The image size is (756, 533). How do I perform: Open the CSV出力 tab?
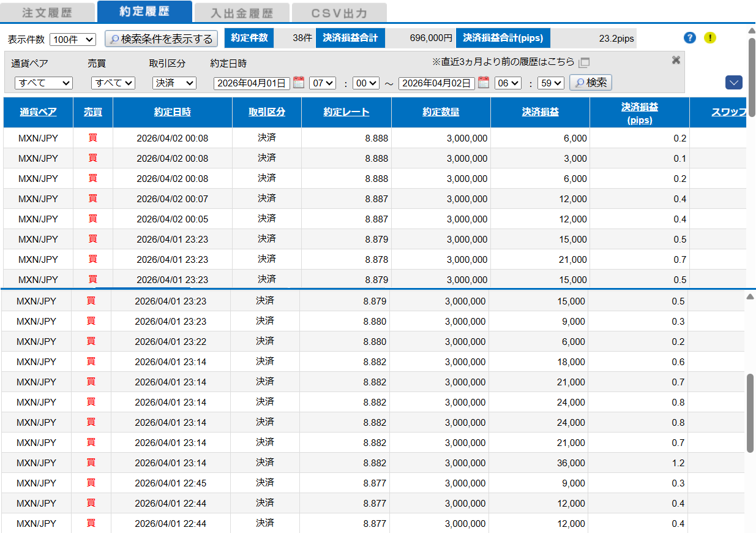pos(339,13)
